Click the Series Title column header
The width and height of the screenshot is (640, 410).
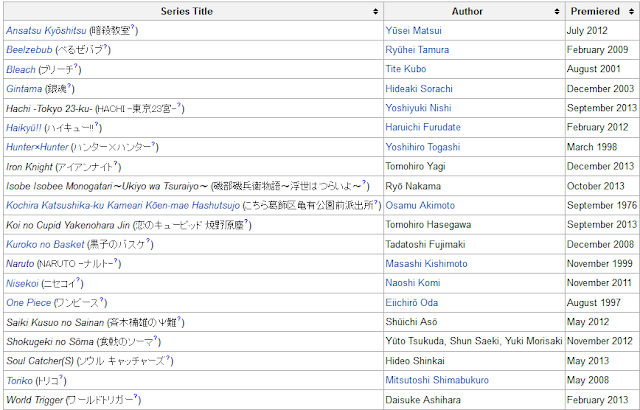[193, 11]
